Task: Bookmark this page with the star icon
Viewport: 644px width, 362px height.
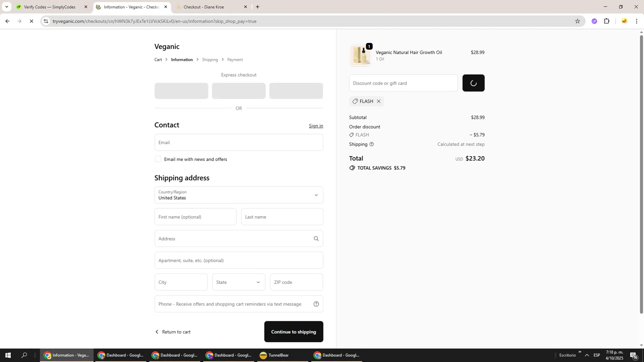Action: tap(577, 21)
